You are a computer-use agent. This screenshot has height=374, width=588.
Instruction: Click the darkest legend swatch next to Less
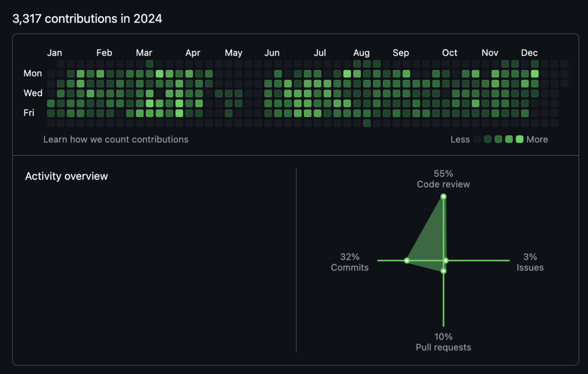(477, 139)
